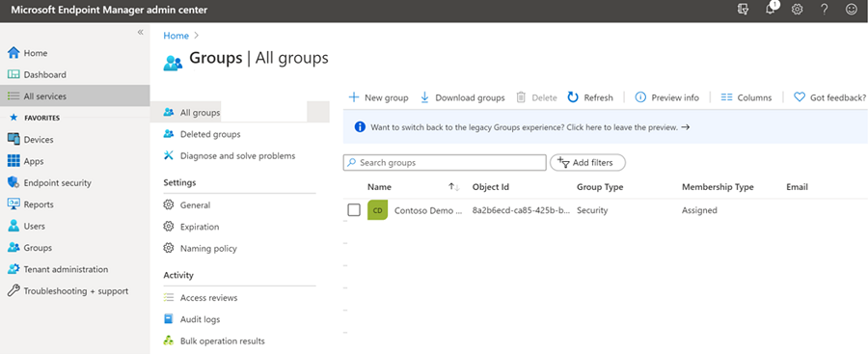Click Group Type column header
Viewport: 868px width, 354px height.
[600, 187]
